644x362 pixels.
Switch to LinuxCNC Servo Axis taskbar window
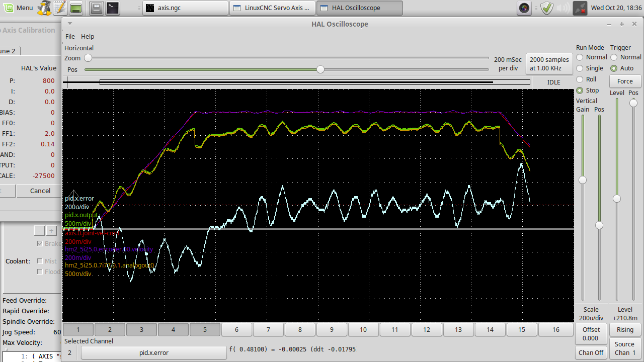tap(273, 8)
